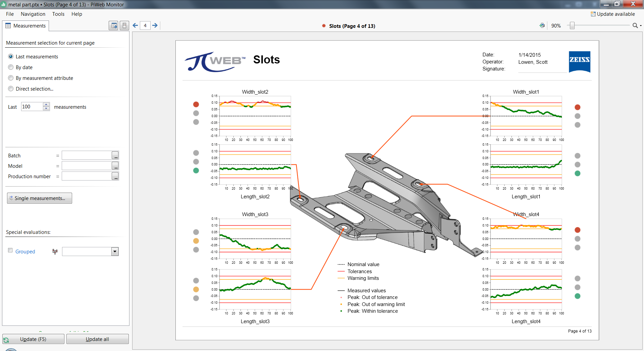Enable the Grouped checkbox
This screenshot has height=351, width=644.
pos(10,250)
